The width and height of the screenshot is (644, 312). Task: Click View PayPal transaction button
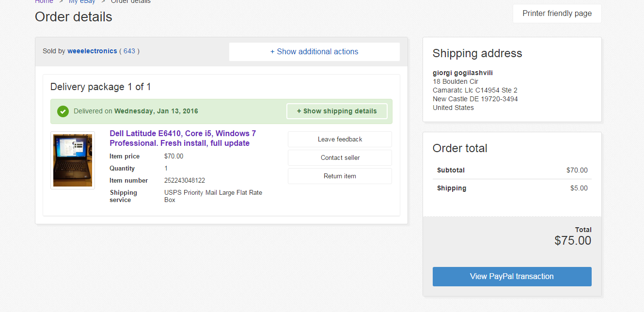pyautogui.click(x=512, y=276)
